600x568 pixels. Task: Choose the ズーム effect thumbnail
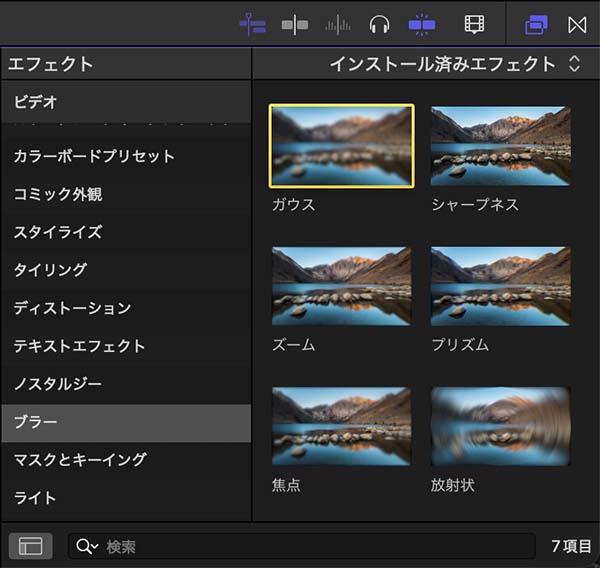pos(341,286)
